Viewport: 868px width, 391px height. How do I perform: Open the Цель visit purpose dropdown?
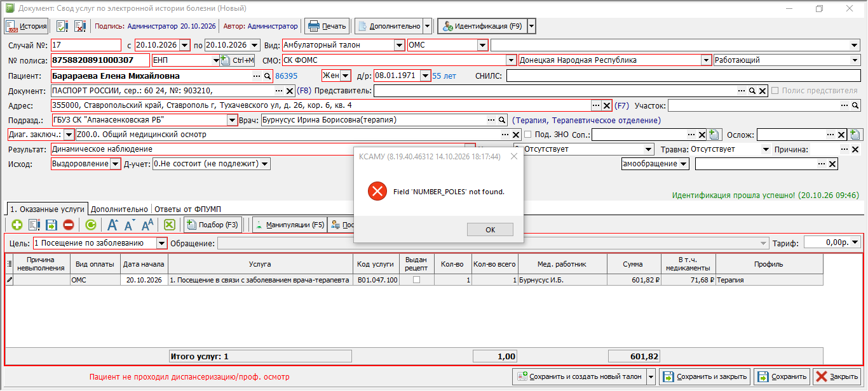[162, 243]
